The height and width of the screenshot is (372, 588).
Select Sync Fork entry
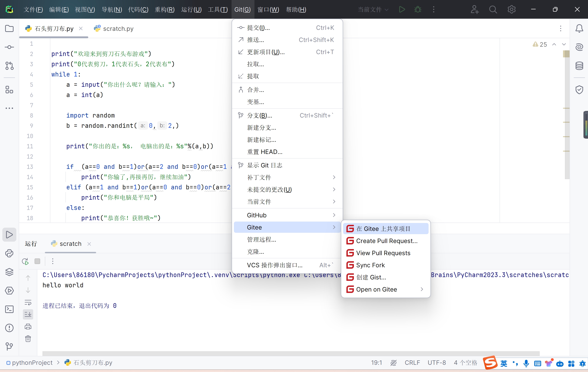click(386, 265)
